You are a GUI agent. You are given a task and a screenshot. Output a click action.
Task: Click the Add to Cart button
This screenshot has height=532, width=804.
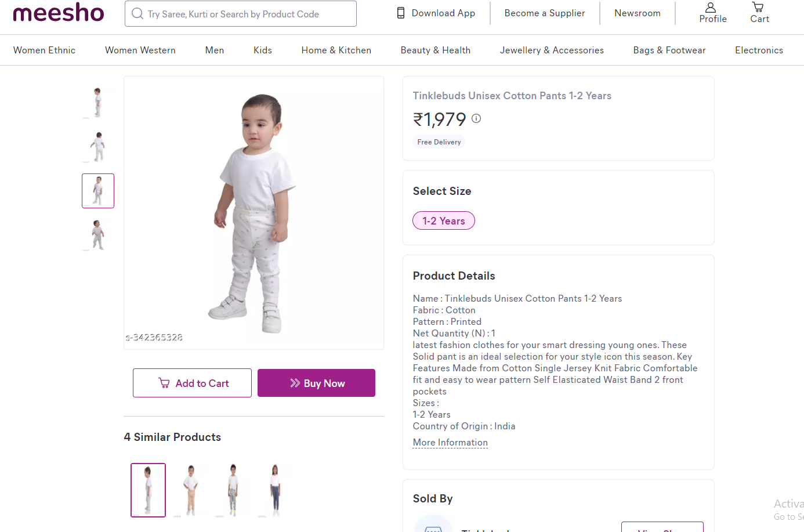(x=192, y=383)
